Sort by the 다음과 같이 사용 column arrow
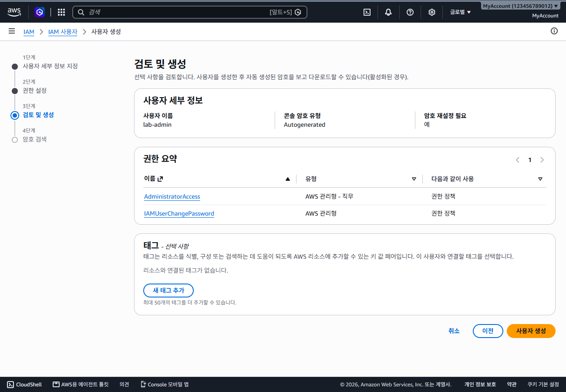This screenshot has height=392, width=566. point(540,179)
